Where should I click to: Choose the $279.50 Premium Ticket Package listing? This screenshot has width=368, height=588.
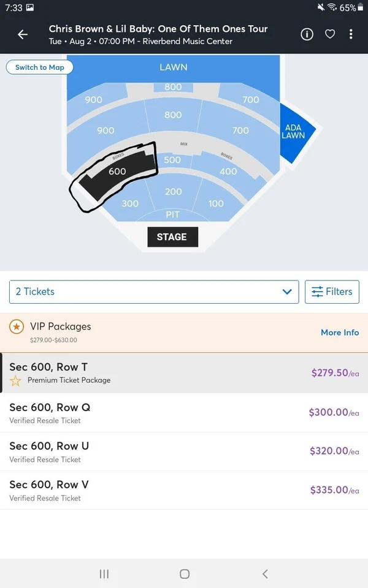click(184, 373)
